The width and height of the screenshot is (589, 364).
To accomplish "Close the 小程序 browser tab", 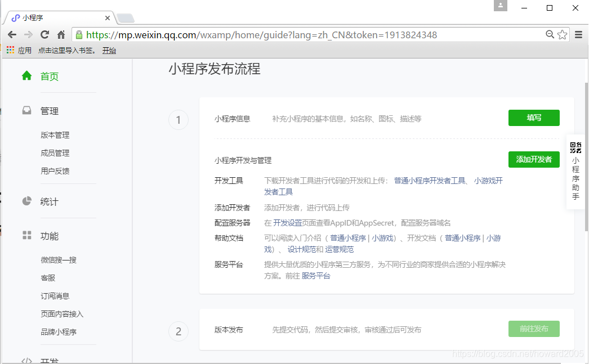I will click(108, 18).
